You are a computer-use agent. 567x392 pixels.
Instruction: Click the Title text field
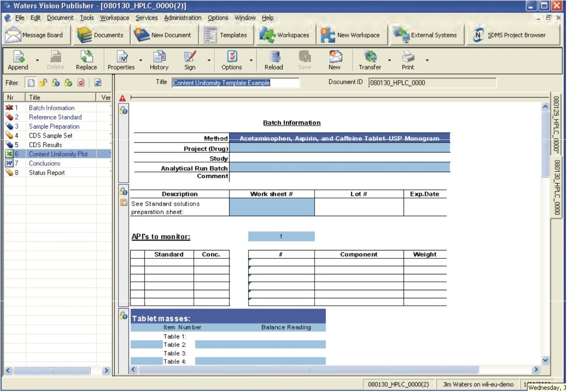[x=236, y=83]
